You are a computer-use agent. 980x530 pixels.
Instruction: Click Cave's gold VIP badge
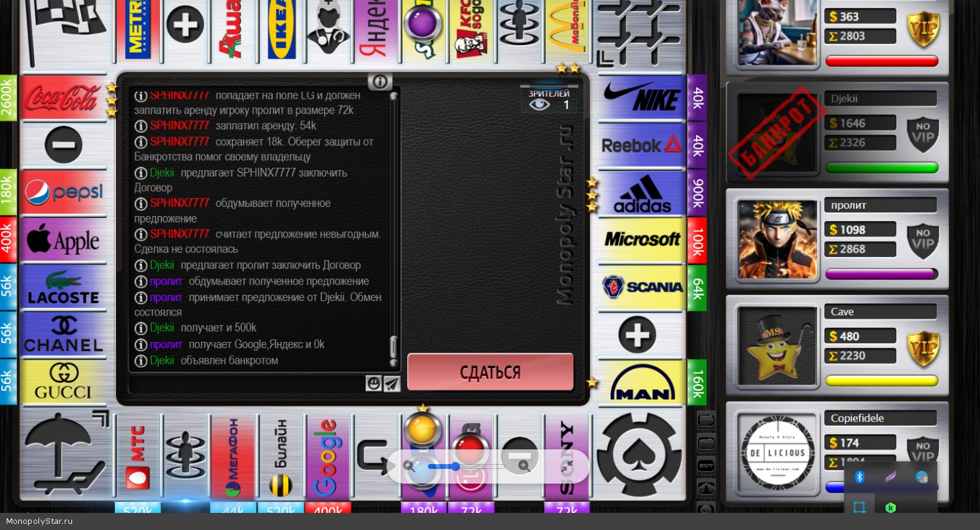(923, 348)
